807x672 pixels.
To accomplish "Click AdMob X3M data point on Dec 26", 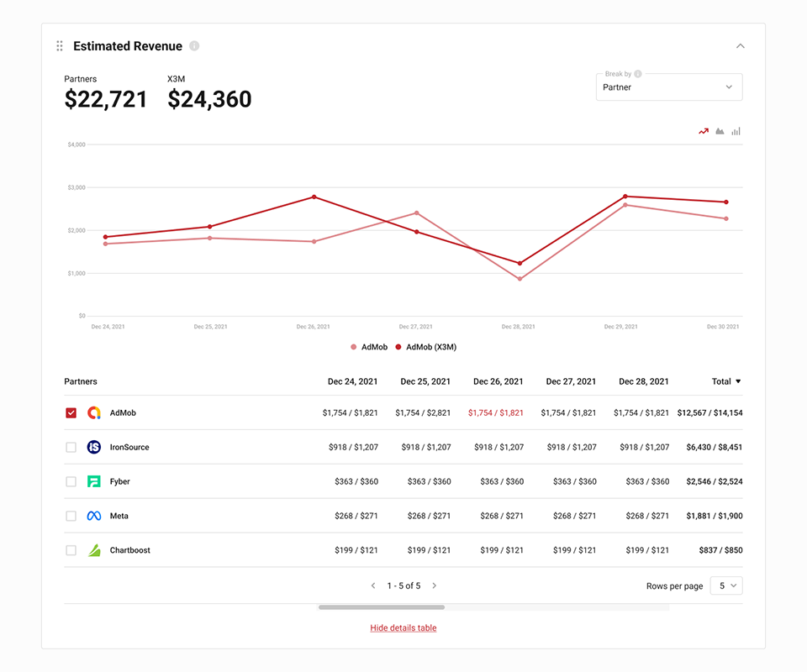I will [x=314, y=197].
